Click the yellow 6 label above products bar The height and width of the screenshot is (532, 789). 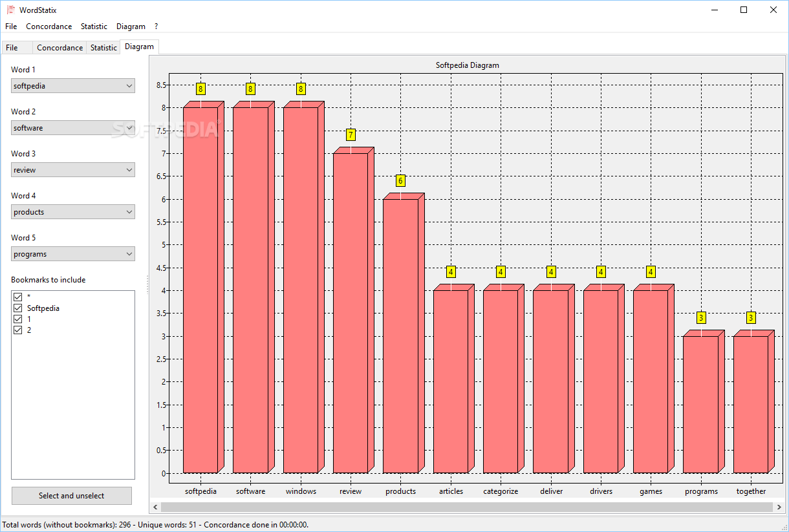click(400, 181)
